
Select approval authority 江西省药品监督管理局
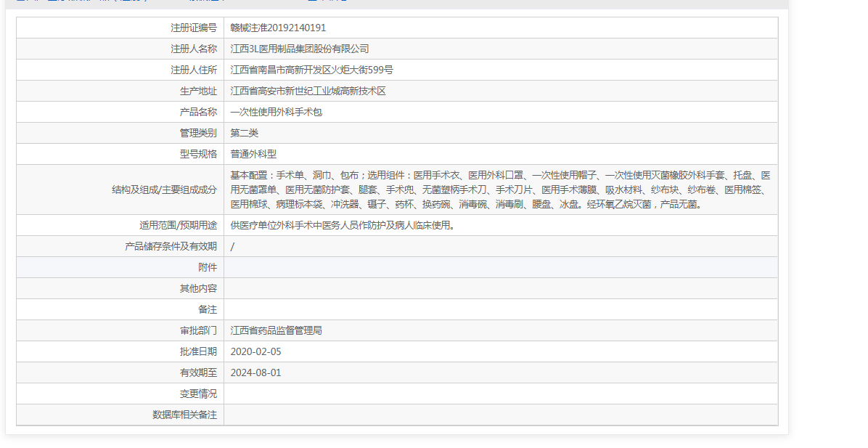[x=277, y=330]
